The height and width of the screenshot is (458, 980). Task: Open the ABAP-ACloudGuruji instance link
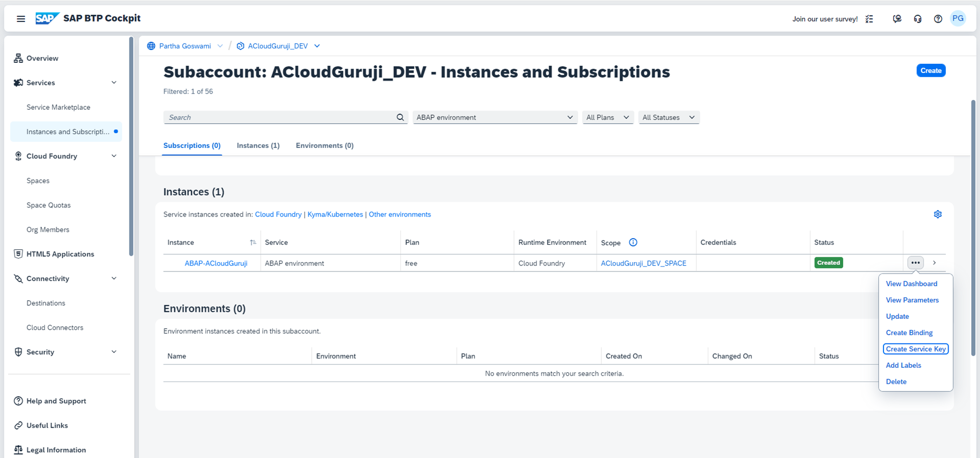click(x=216, y=264)
